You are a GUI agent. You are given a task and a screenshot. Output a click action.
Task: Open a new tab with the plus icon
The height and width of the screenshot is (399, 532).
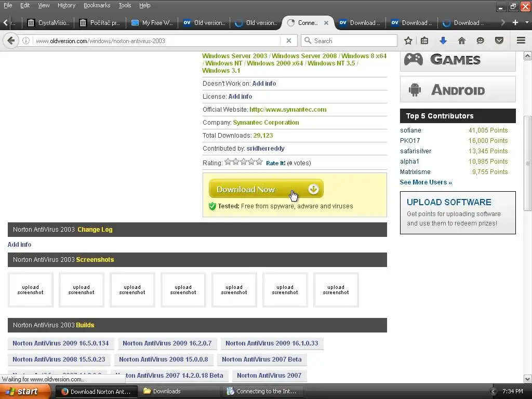[x=515, y=22]
